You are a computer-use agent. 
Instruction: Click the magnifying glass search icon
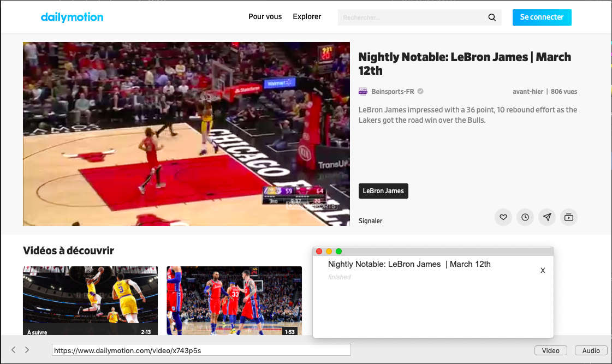point(492,17)
